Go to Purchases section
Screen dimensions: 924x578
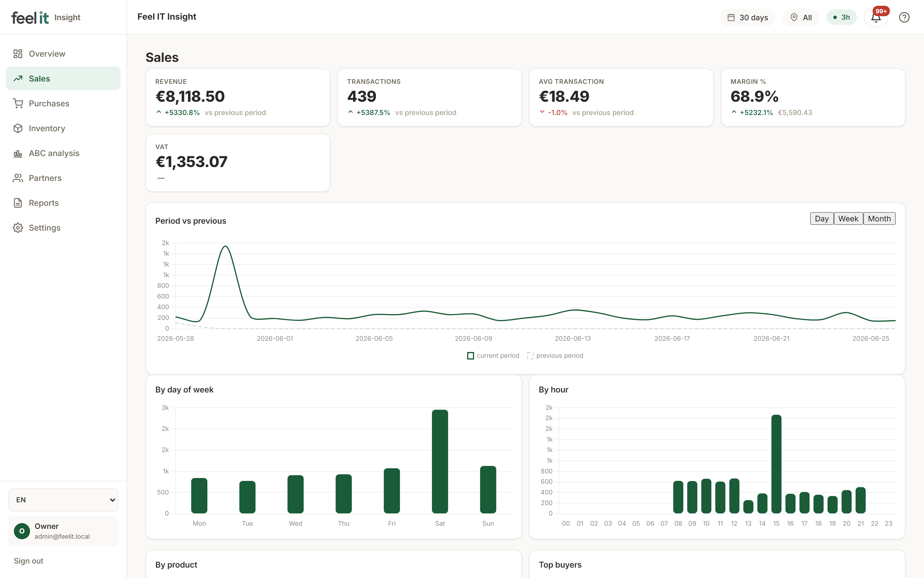tap(49, 103)
